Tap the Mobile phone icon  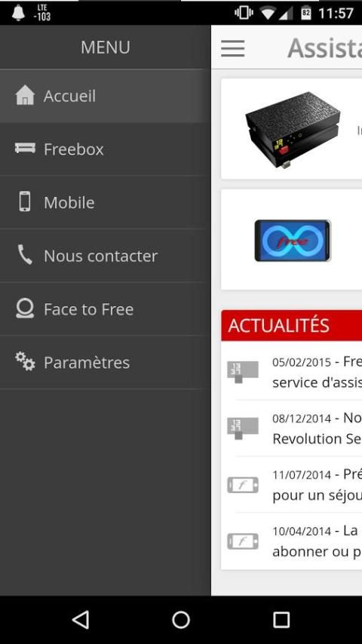[25, 201]
